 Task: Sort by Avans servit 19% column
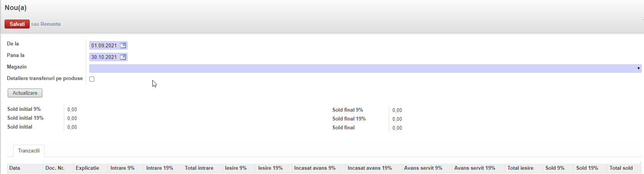[x=474, y=168]
